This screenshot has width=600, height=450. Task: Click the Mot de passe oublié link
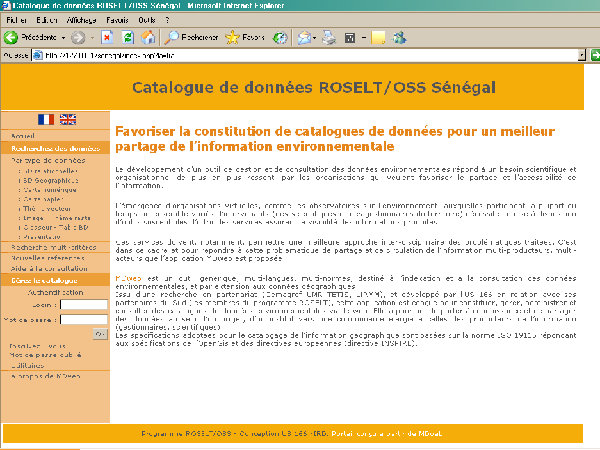(46, 355)
